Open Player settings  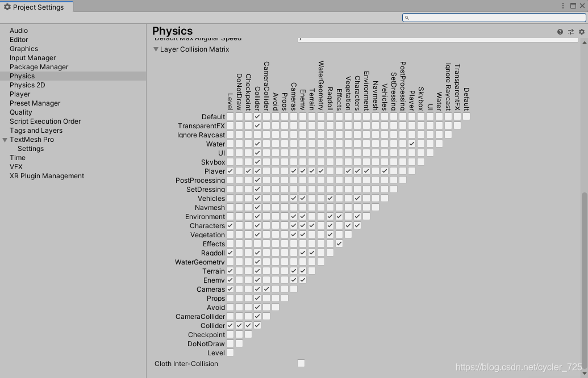(x=20, y=94)
